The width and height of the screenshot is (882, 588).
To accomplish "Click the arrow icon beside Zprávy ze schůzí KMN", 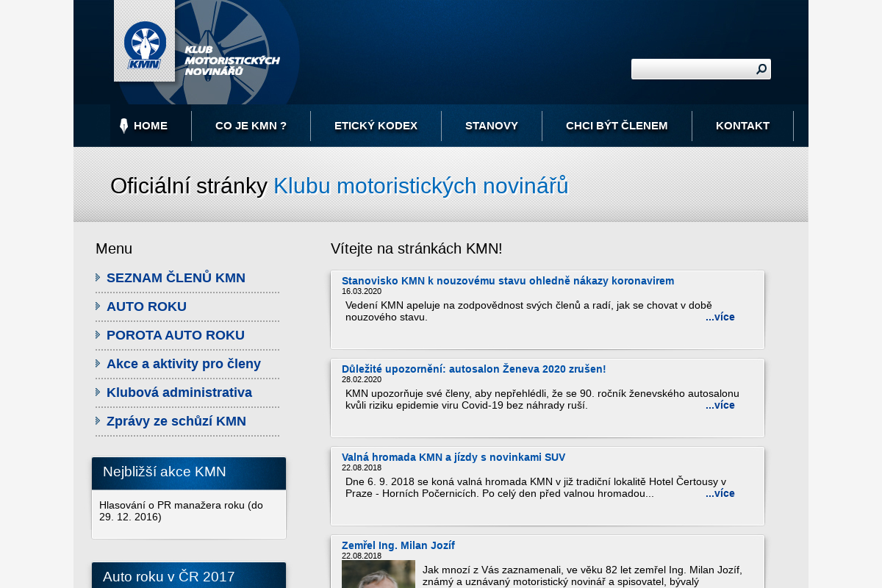I will tap(98, 421).
